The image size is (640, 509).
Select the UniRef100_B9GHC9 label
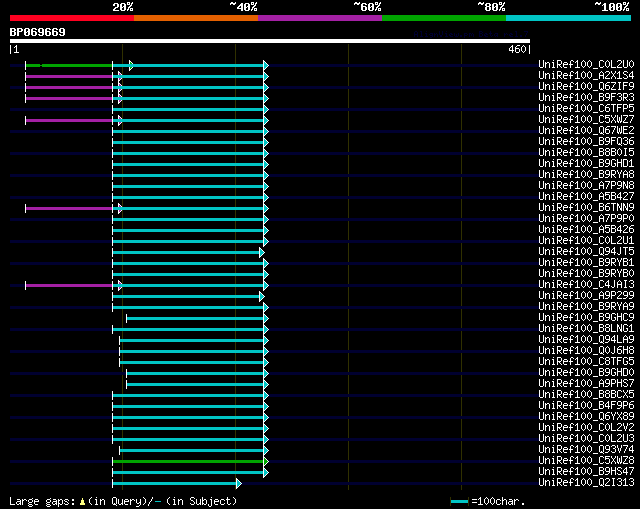coord(586,318)
